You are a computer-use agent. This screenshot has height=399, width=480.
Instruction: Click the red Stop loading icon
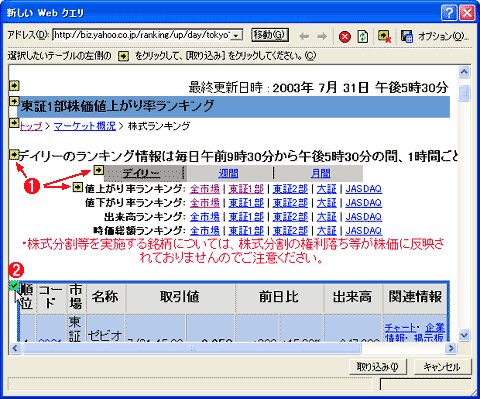(x=345, y=36)
